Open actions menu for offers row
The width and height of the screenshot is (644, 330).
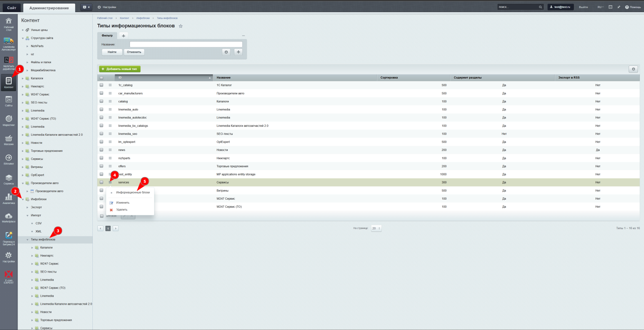(110, 166)
